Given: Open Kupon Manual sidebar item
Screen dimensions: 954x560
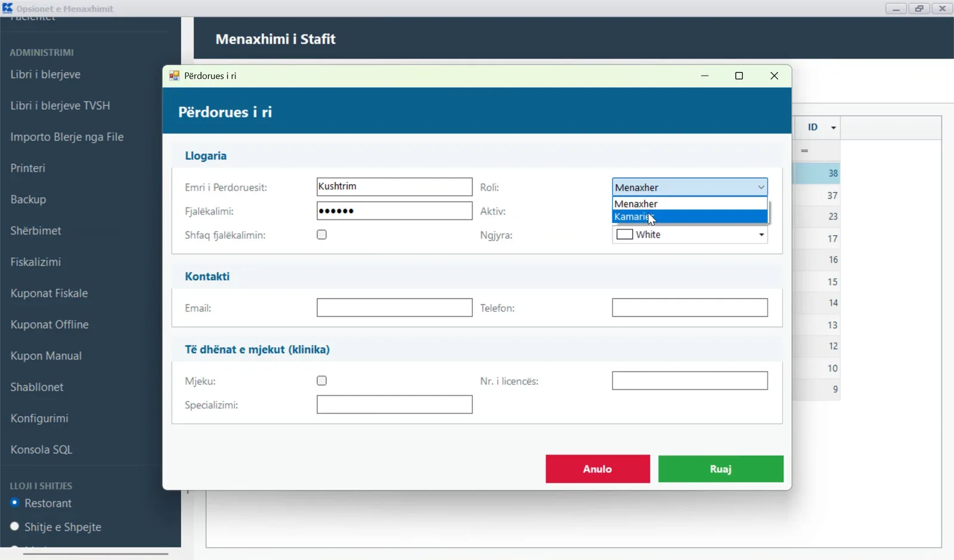Looking at the screenshot, I should (46, 356).
